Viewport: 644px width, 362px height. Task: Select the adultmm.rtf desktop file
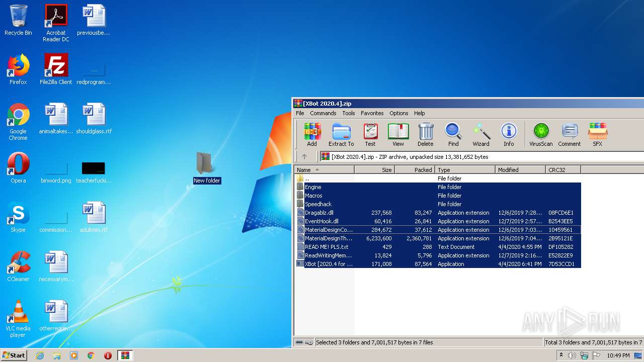coord(94,217)
